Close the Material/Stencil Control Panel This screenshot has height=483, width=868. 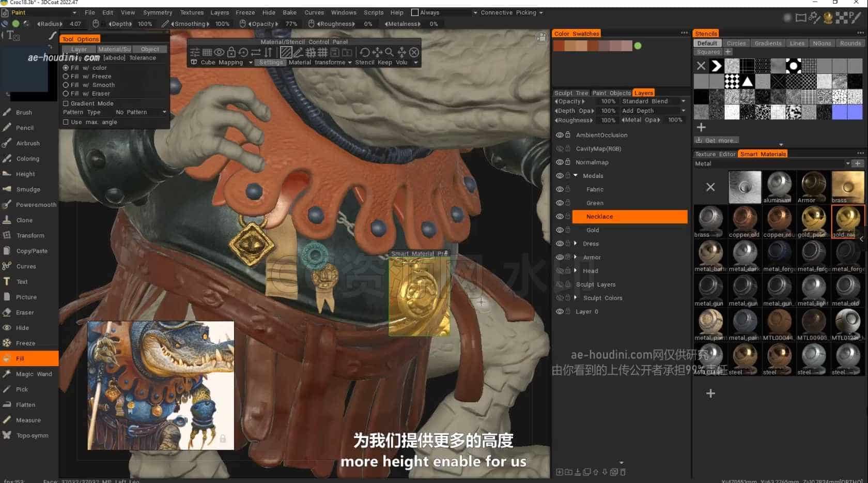414,52
